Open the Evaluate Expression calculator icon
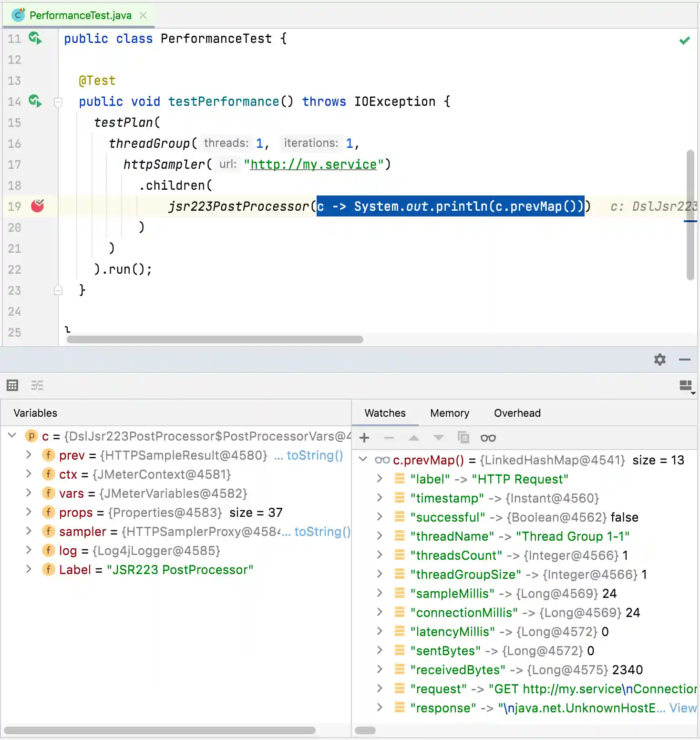Screen dimensions: 700x740 [x=12, y=385]
